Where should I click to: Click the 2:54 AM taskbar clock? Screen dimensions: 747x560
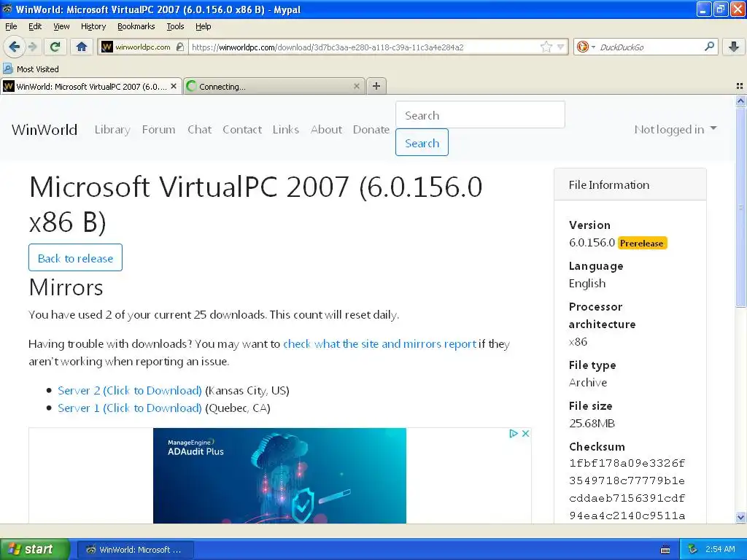720,549
